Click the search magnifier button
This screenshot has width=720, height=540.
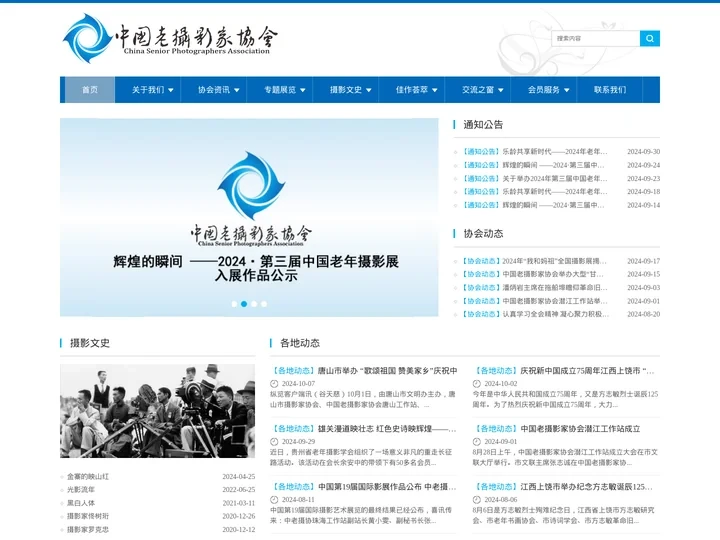click(x=649, y=39)
